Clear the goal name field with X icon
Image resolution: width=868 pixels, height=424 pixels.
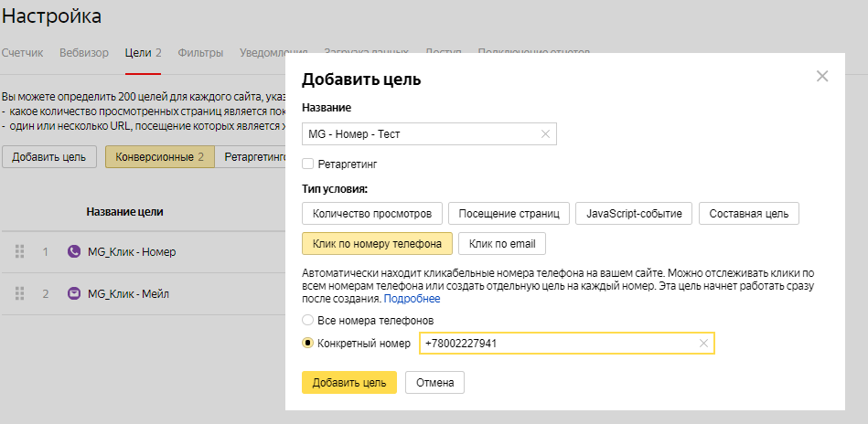[545, 134]
